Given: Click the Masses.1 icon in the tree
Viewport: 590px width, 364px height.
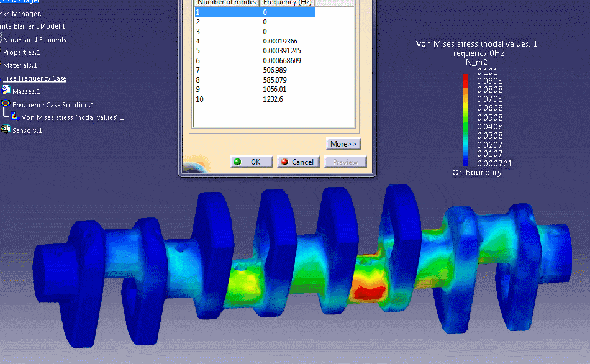Looking at the screenshot, I should tap(6, 91).
